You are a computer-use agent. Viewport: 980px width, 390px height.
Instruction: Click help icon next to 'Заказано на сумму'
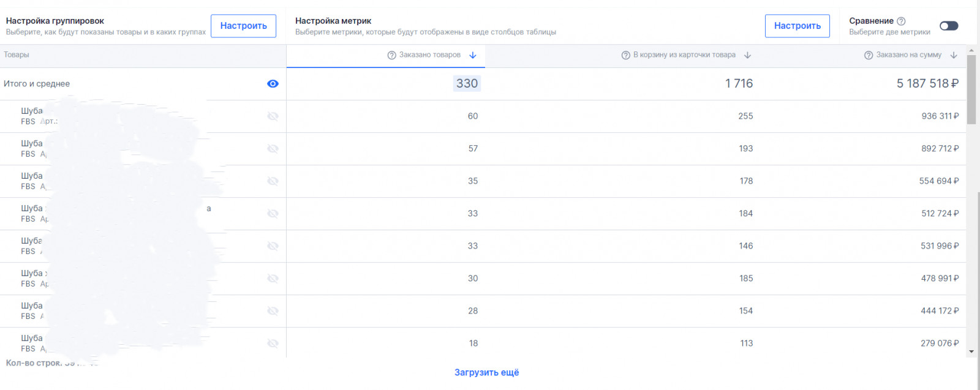click(x=869, y=55)
